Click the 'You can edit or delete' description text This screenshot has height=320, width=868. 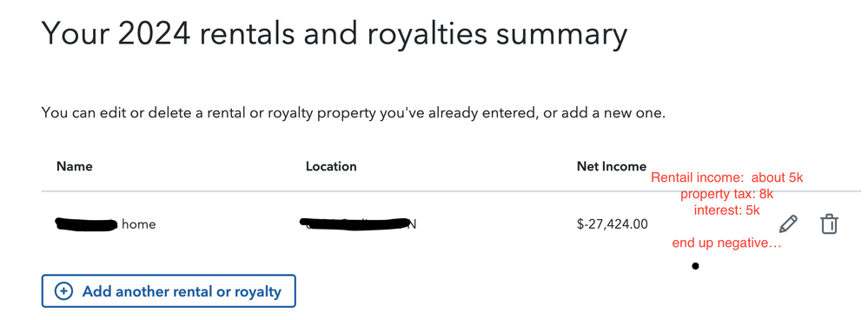(x=353, y=114)
